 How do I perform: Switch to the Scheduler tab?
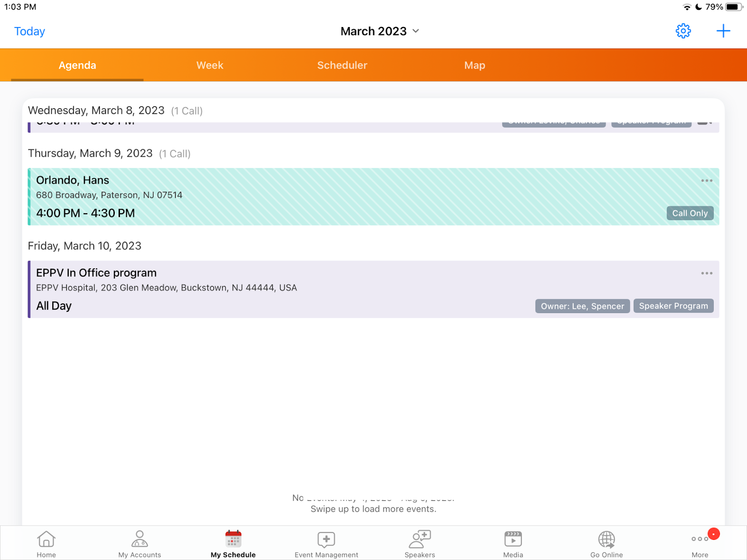(x=342, y=65)
